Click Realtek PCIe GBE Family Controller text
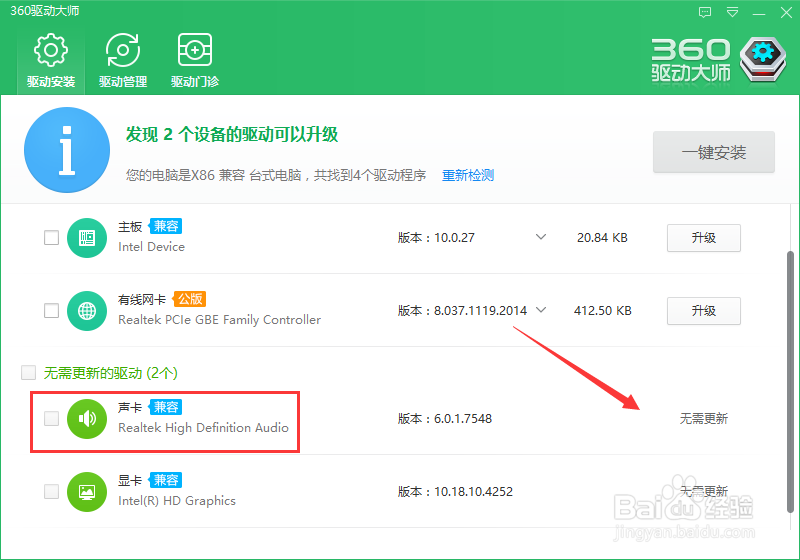This screenshot has height=560, width=800. [219, 320]
